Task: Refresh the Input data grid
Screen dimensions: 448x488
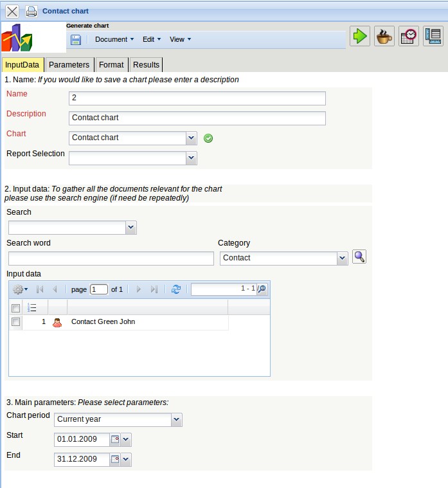Action: click(176, 290)
